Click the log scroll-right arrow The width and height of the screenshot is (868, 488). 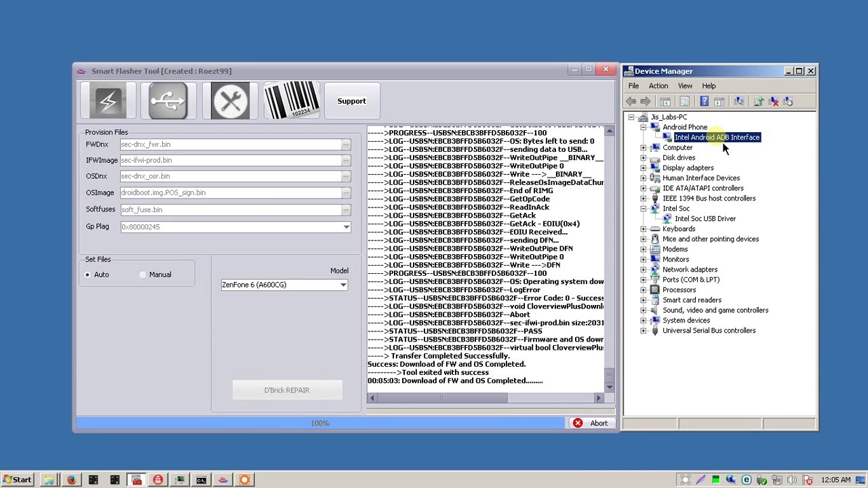pos(598,399)
